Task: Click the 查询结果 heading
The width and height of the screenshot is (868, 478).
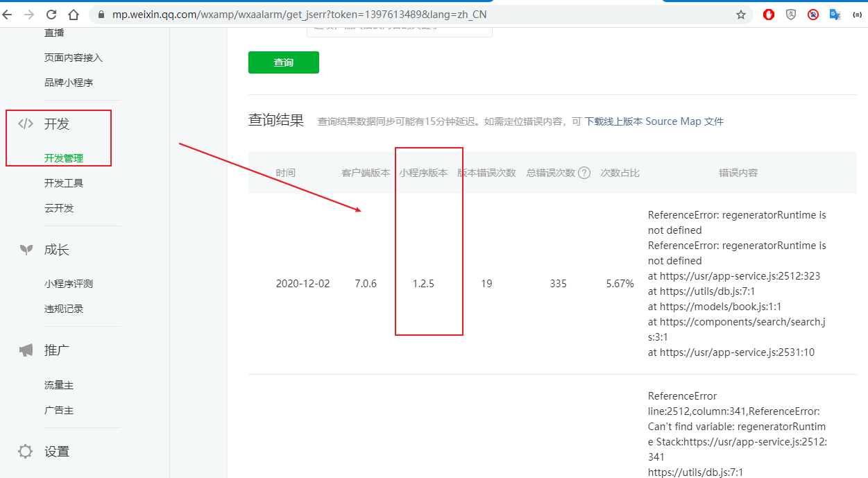Action: 276,120
